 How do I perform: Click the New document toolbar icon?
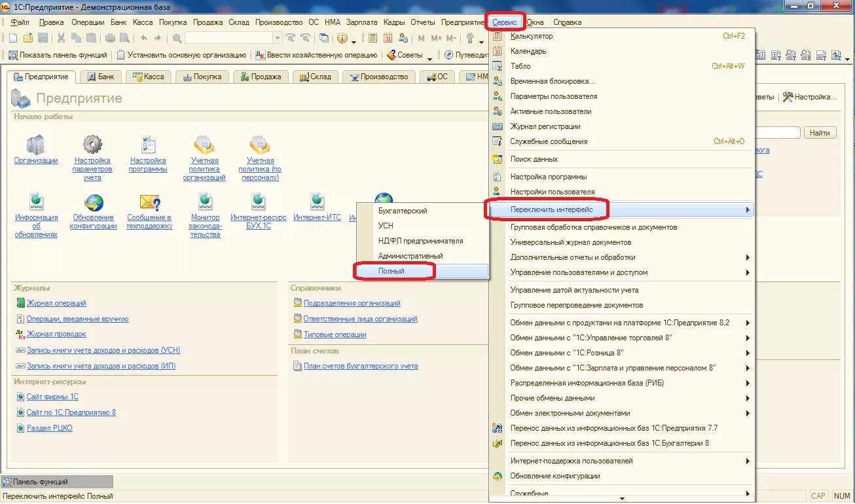coord(12,38)
